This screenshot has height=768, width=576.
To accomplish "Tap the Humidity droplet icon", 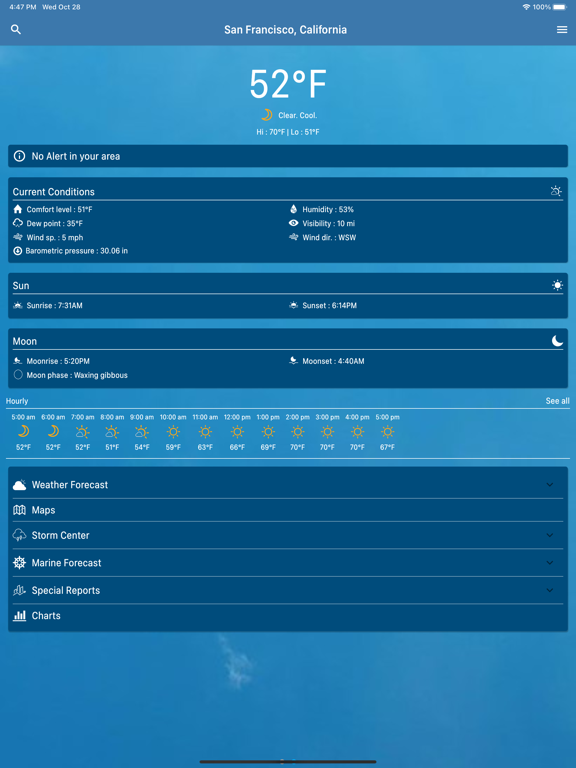I will [293, 209].
